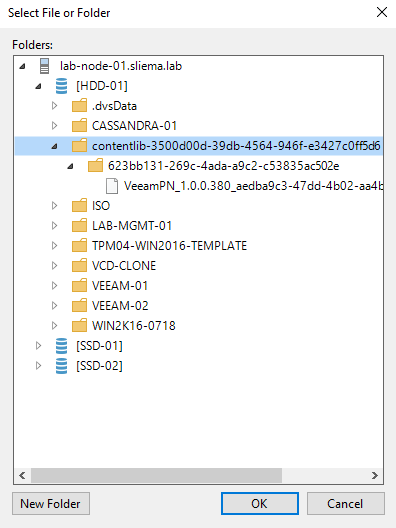Viewport: 396px width, 528px height.
Task: Click the CASSANDRA-01 folder icon
Action: tap(79, 126)
